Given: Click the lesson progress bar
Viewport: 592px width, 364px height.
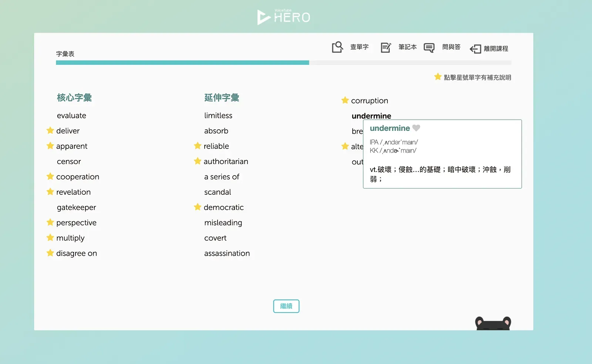Looking at the screenshot, I should click(283, 63).
